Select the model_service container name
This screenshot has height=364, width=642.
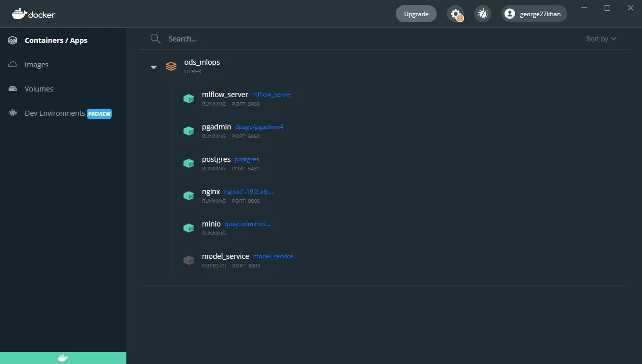[225, 256]
